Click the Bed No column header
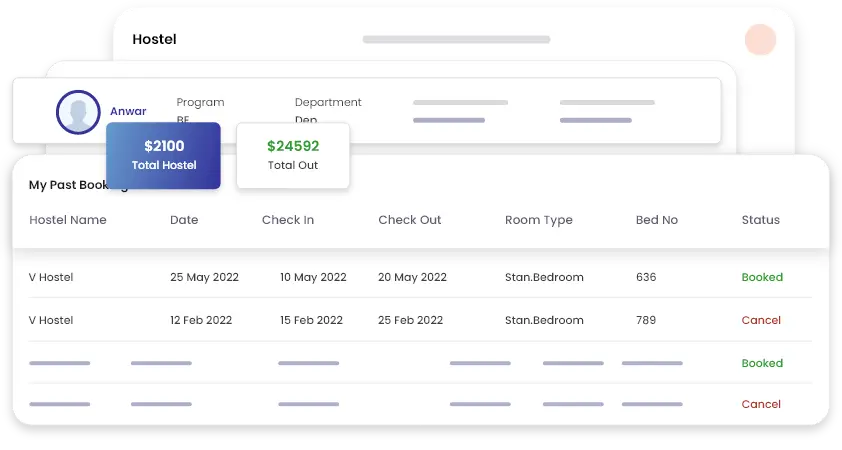 tap(657, 220)
